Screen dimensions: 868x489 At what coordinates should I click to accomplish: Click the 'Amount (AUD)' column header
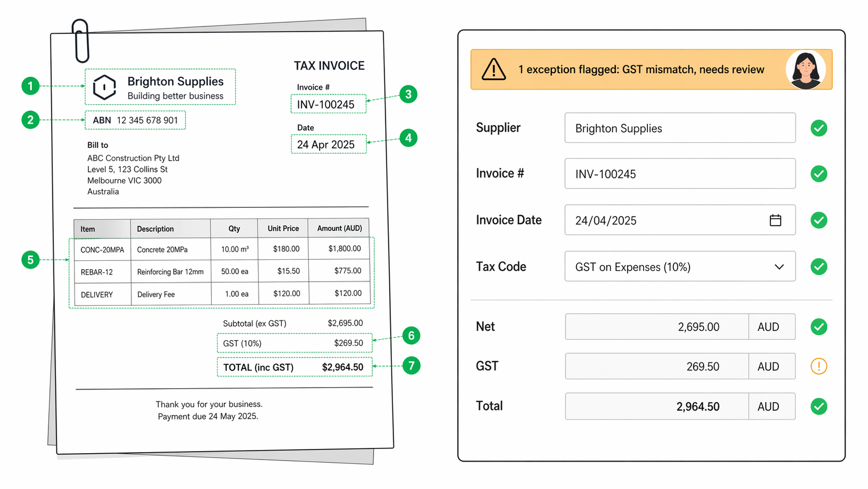(x=340, y=228)
